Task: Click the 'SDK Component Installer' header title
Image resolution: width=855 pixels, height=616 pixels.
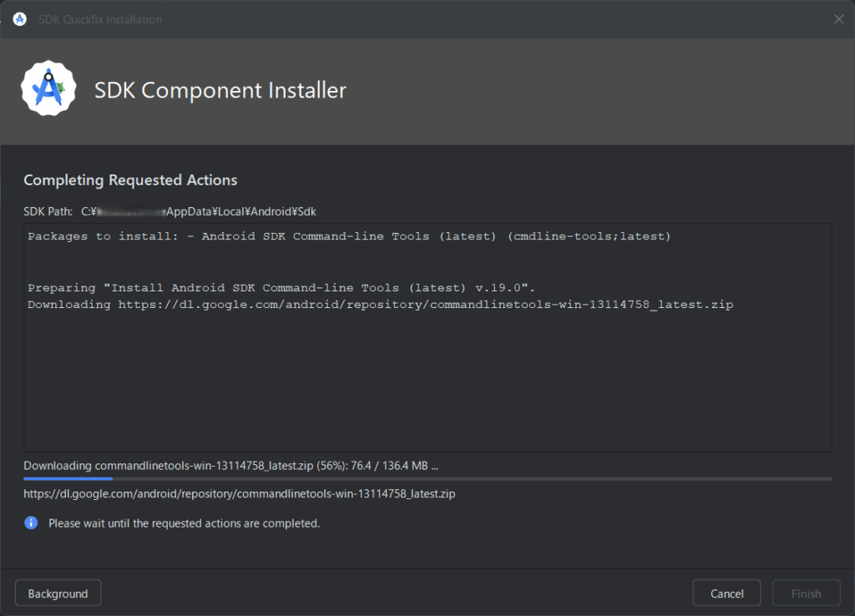Action: [220, 90]
